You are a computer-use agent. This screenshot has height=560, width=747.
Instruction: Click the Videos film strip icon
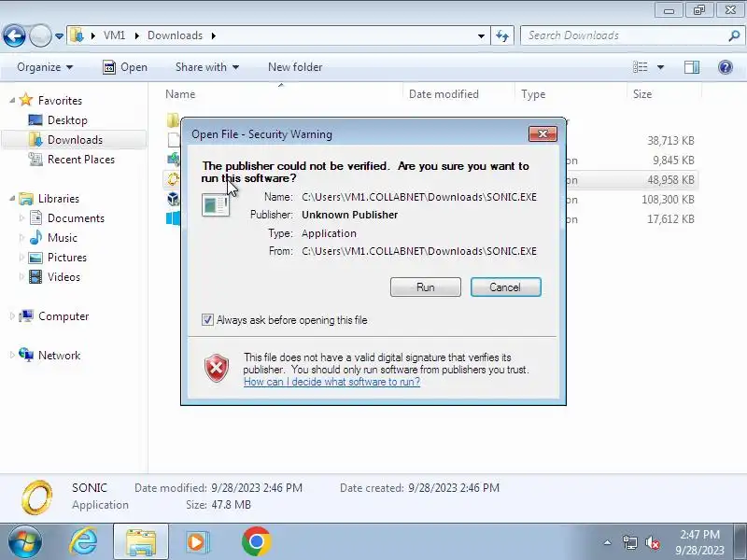(35, 276)
